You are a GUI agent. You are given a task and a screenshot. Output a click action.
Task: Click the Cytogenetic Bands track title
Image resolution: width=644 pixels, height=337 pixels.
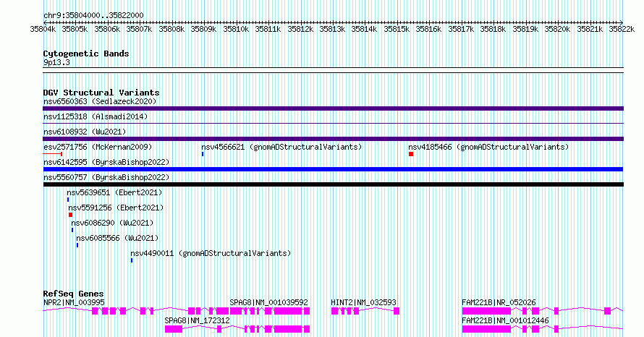pyautogui.click(x=86, y=54)
